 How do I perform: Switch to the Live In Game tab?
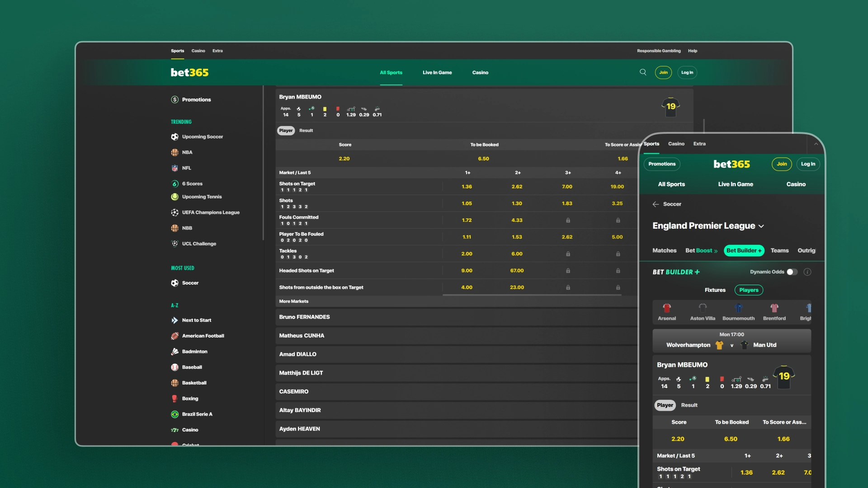click(x=437, y=72)
